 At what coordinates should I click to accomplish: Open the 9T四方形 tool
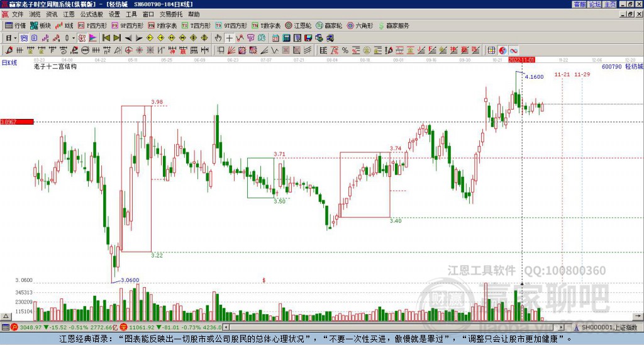[231, 25]
